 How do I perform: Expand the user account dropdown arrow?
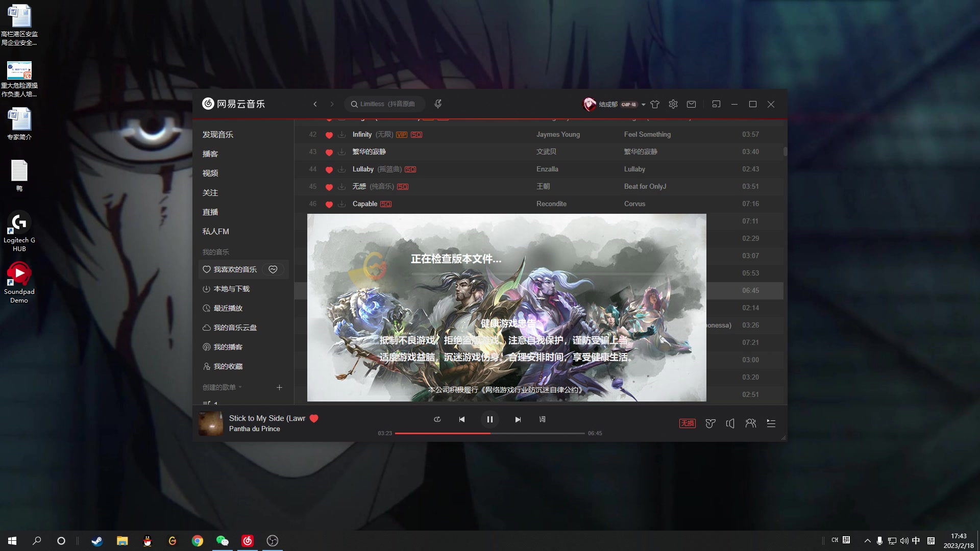(644, 105)
